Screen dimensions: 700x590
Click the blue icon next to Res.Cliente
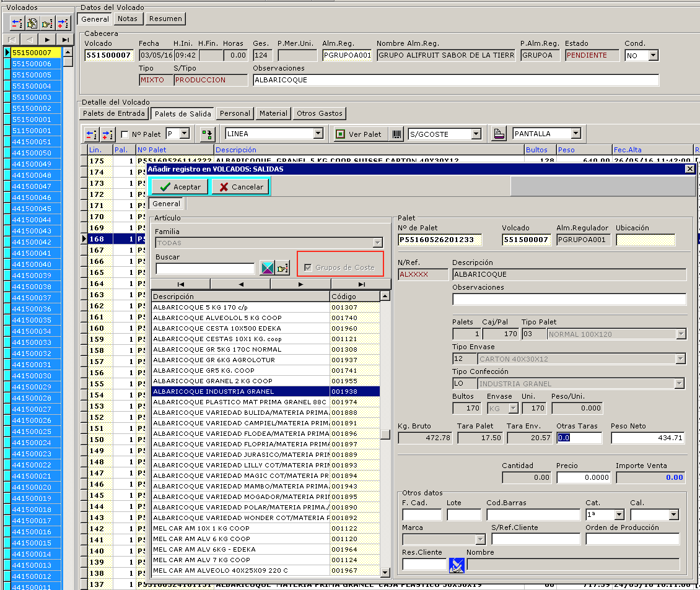coord(457,565)
